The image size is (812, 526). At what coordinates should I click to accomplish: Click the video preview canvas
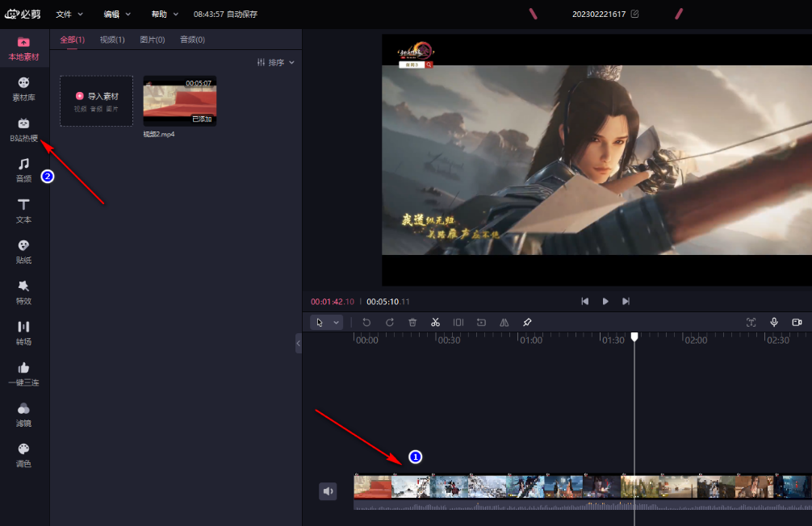coord(596,160)
